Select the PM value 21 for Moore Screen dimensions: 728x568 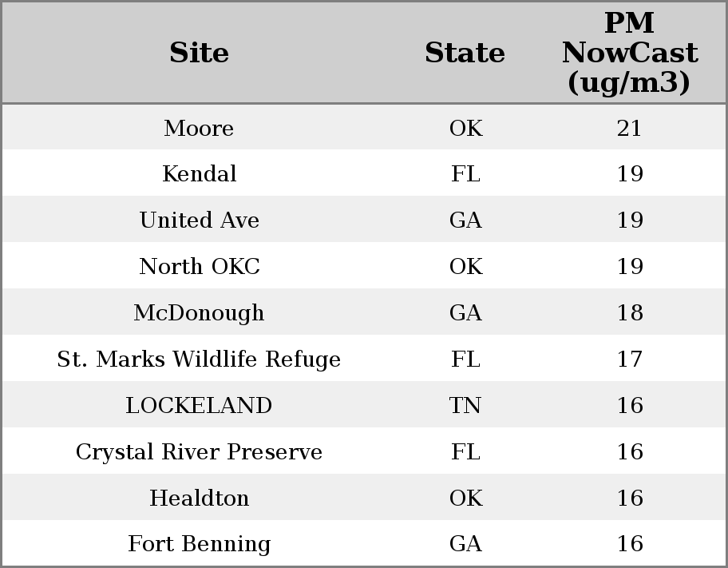point(629,128)
